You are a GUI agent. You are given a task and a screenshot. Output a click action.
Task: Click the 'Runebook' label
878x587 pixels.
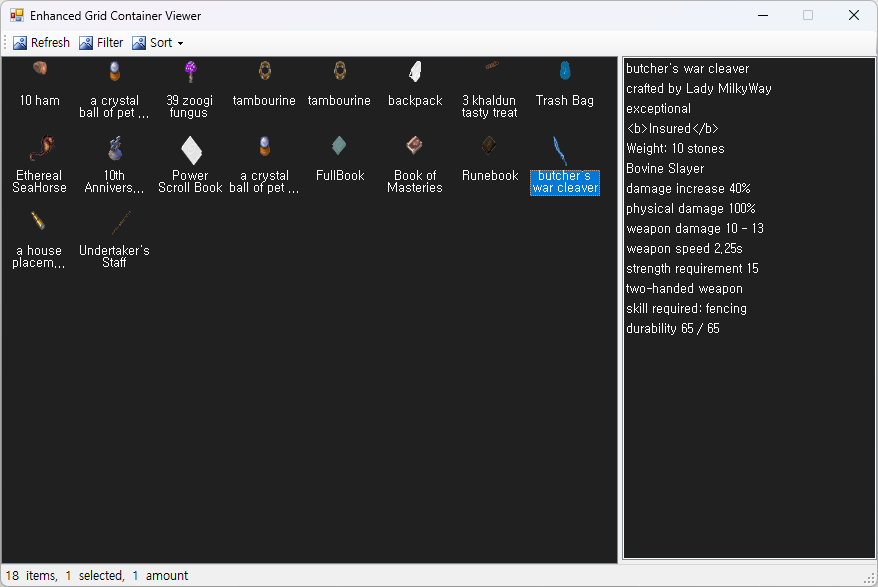(x=490, y=176)
